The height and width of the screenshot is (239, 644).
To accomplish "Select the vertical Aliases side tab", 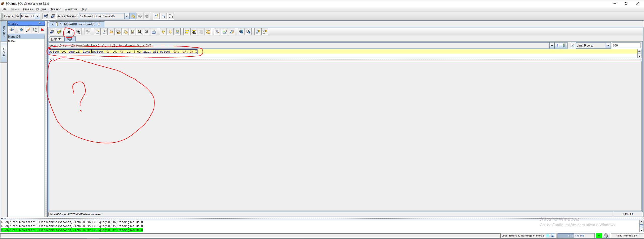I will point(4,31).
